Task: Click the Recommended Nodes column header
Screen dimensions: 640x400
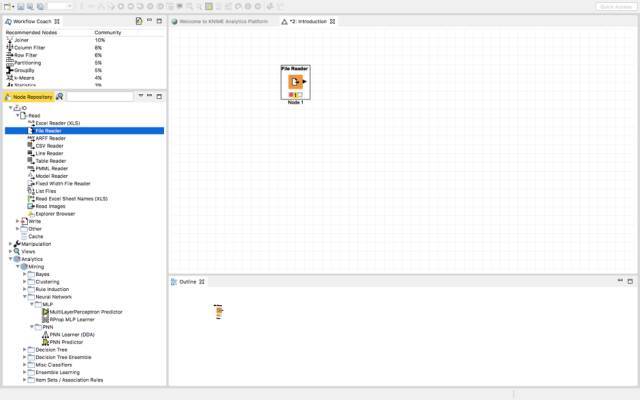Action: pyautogui.click(x=31, y=32)
